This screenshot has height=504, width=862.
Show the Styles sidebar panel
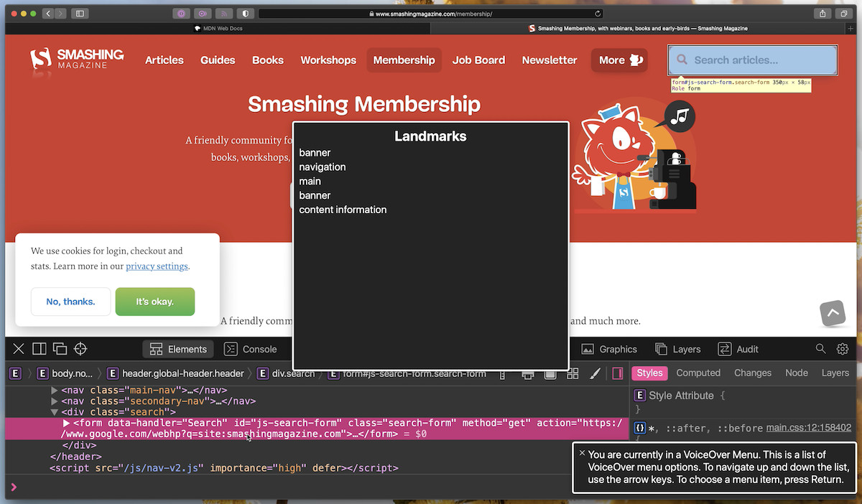pos(649,373)
